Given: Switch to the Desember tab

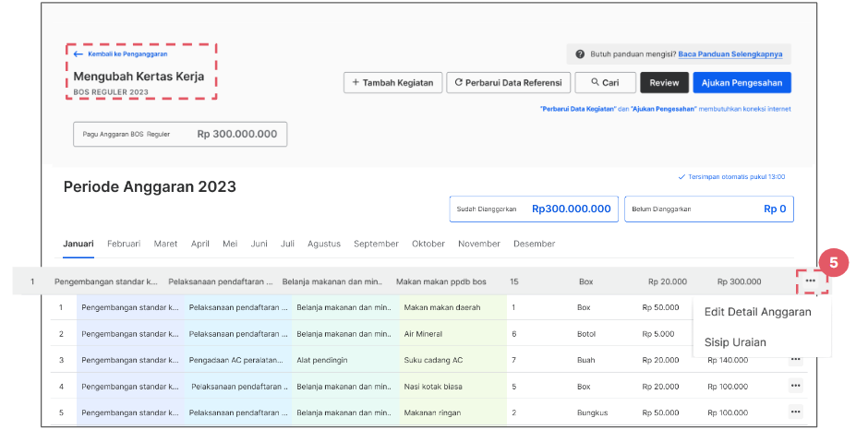Looking at the screenshot, I should click(x=535, y=244).
